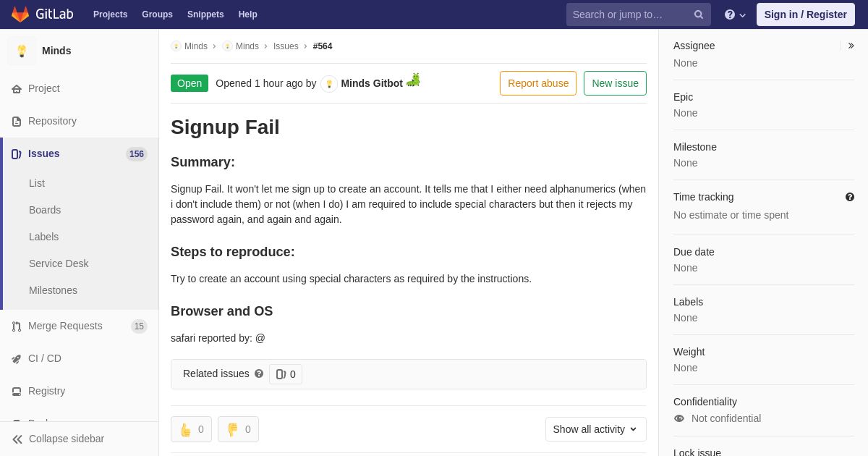Click the Sign in / Register button
The image size is (868, 456).
coord(805,14)
